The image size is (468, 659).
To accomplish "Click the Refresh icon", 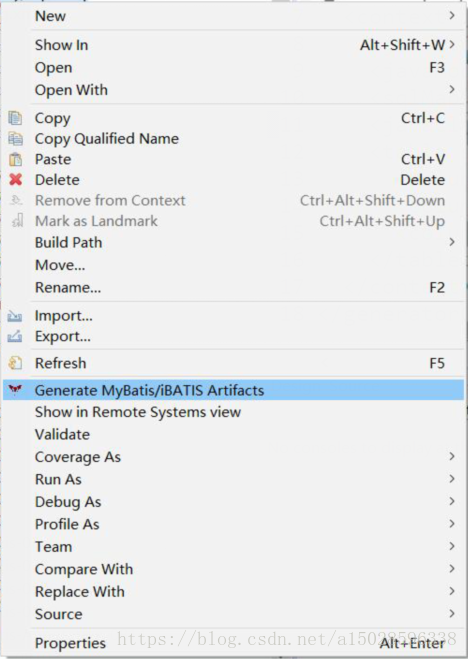I will pyautogui.click(x=15, y=363).
